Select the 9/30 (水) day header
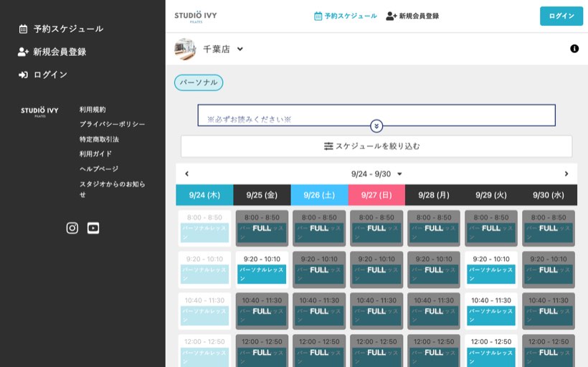588x367 pixels. (549, 195)
